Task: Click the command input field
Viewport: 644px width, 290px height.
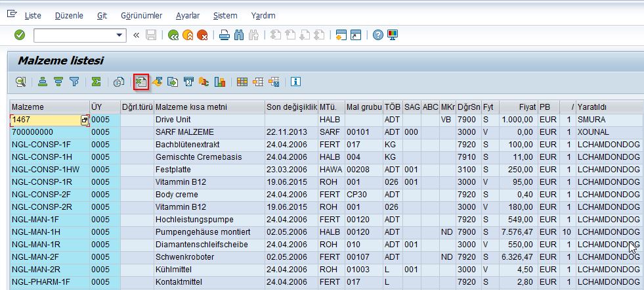Action: pos(74,35)
